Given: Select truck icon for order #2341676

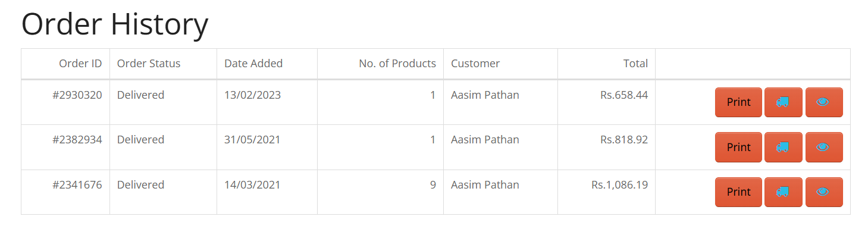Looking at the screenshot, I should pos(783,192).
